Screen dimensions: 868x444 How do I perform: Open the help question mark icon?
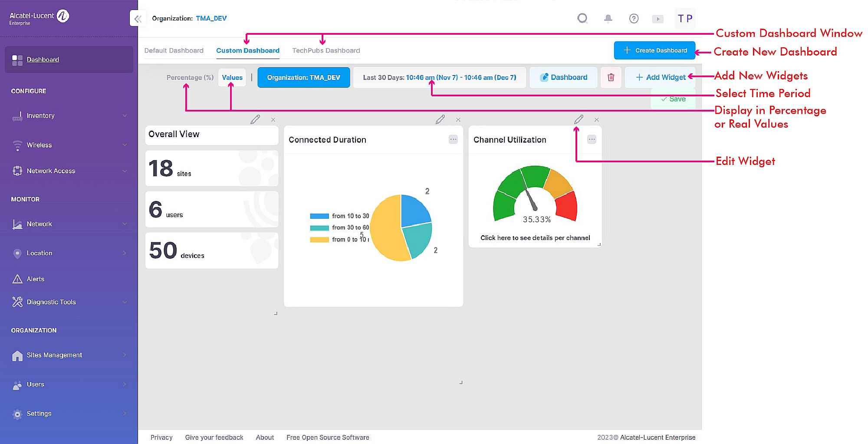coord(634,18)
